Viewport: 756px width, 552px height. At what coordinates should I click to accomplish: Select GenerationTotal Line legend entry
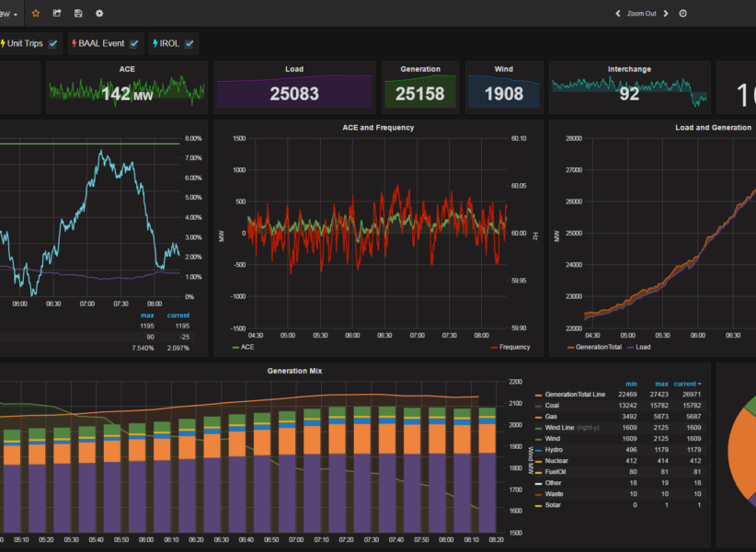tap(575, 395)
